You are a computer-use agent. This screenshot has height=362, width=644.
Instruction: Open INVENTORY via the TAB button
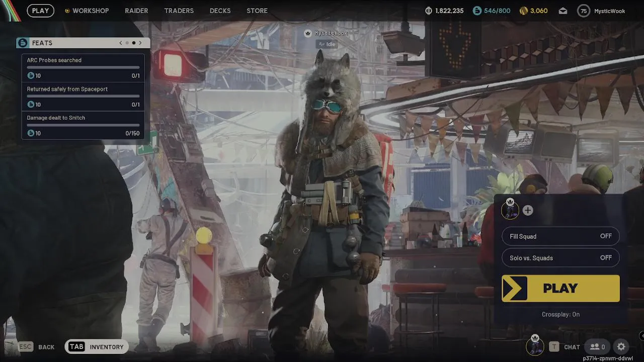coord(96,347)
